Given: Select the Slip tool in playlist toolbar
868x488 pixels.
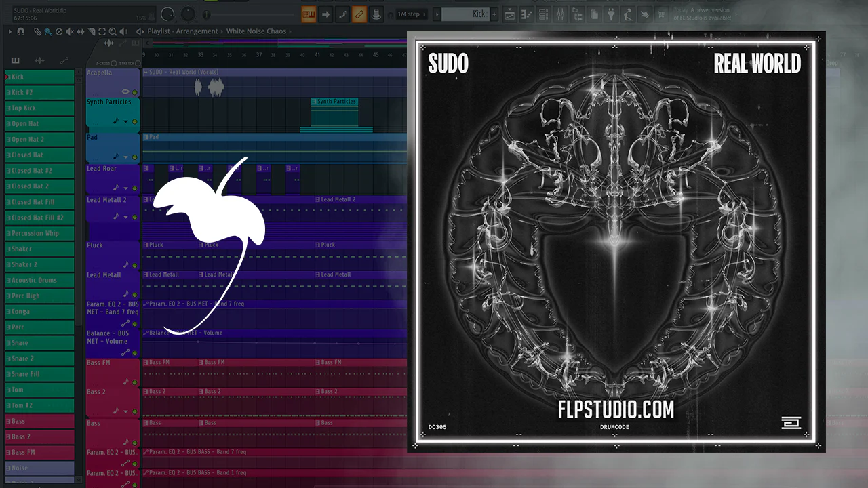Looking at the screenshot, I should (81, 31).
